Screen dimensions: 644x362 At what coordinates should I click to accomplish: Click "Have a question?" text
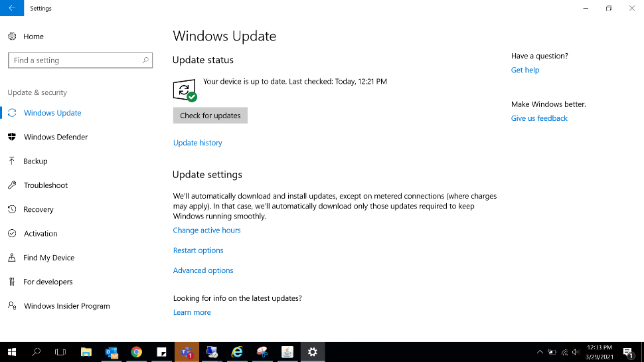pyautogui.click(x=539, y=56)
